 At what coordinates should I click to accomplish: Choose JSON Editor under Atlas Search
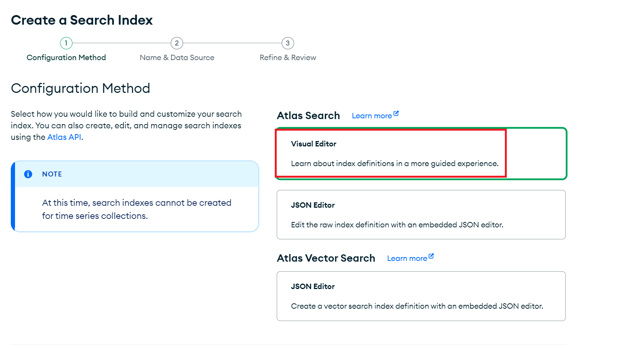(x=421, y=215)
